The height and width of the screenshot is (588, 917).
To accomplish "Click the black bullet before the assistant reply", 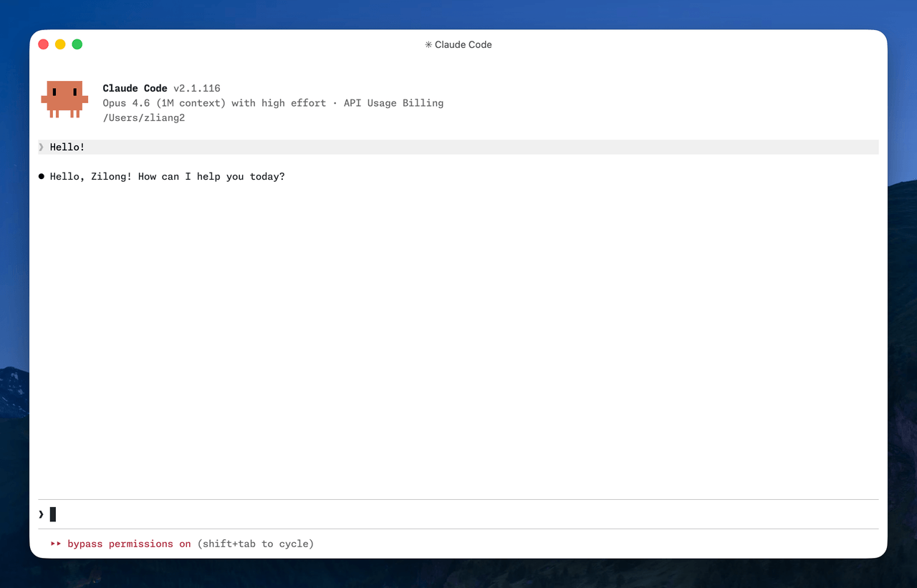I will click(42, 176).
